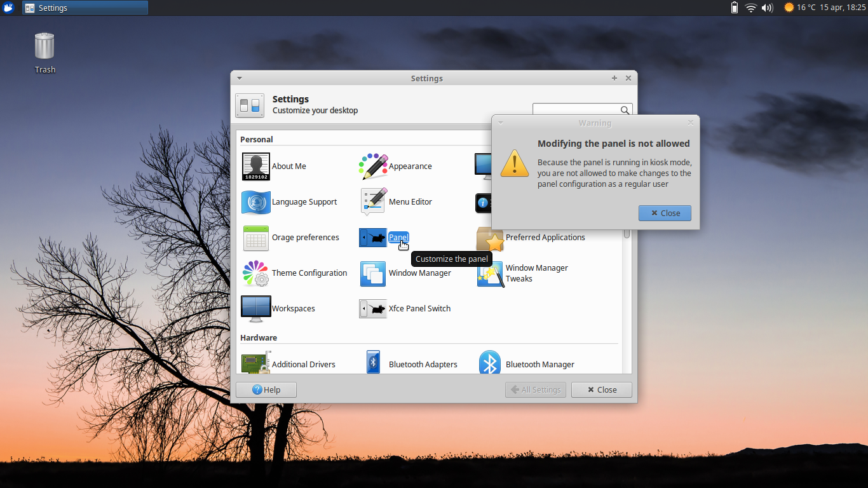Screen dimensions: 868x488
Task: Open Additional Drivers settings
Action: coord(304,363)
